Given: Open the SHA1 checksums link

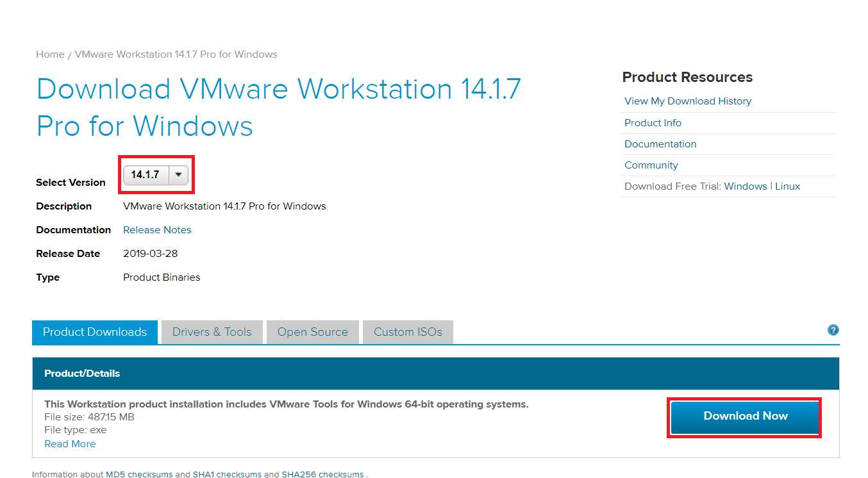Looking at the screenshot, I should pyautogui.click(x=227, y=475).
